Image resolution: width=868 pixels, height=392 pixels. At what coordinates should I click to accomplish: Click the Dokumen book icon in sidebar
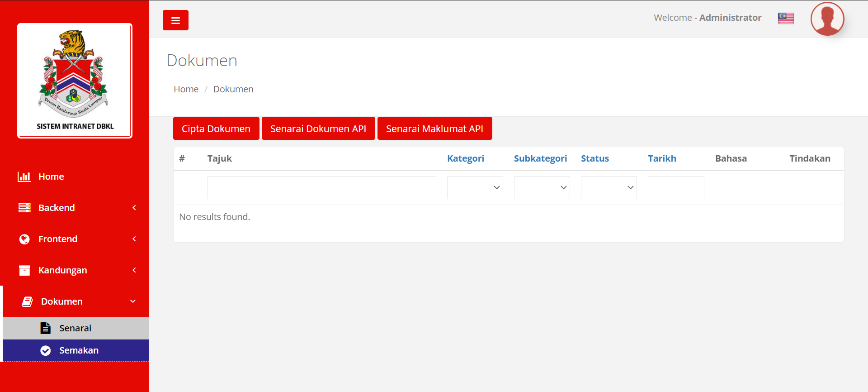27,301
